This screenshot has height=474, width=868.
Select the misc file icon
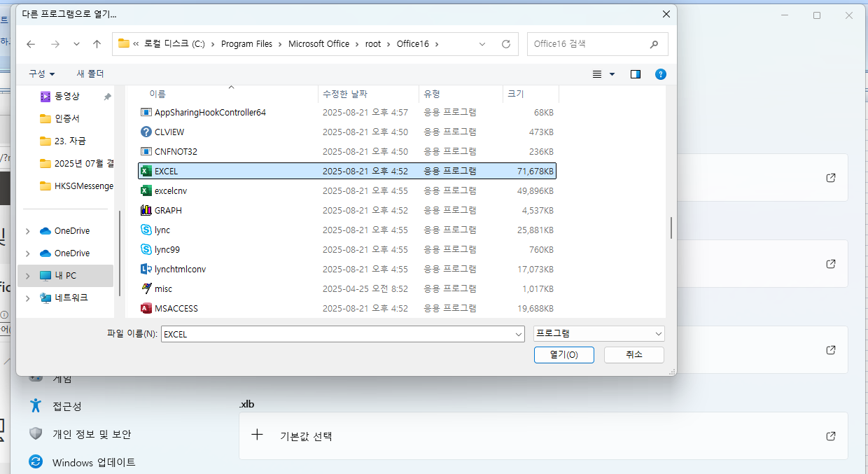pos(146,288)
